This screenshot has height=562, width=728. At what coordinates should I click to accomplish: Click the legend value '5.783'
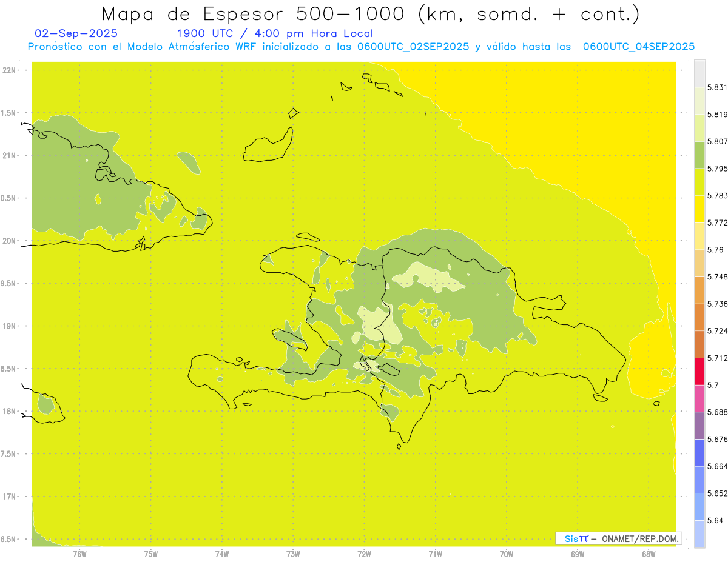pos(717,195)
